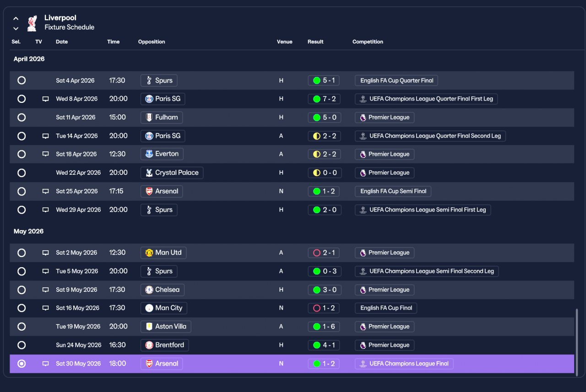Image resolution: width=586 pixels, height=392 pixels.
Task: Click TV icon on Tue 5 May Spurs row
Action: 45,271
